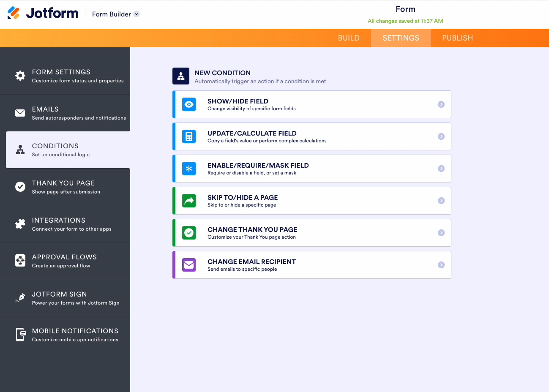Click 'Set up conditional logic' sidebar text

click(61, 155)
